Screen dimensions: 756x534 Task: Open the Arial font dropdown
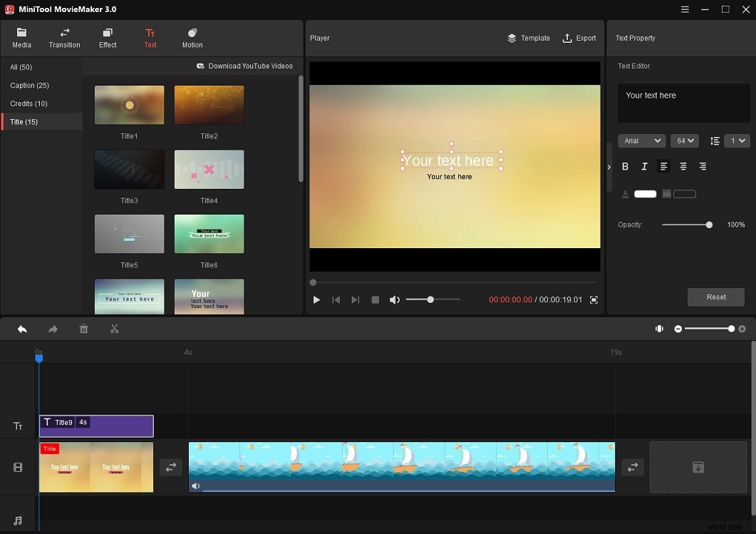point(641,140)
